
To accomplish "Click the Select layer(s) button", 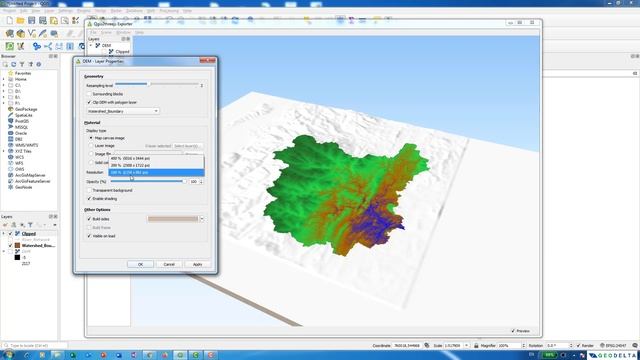I will point(187,146).
